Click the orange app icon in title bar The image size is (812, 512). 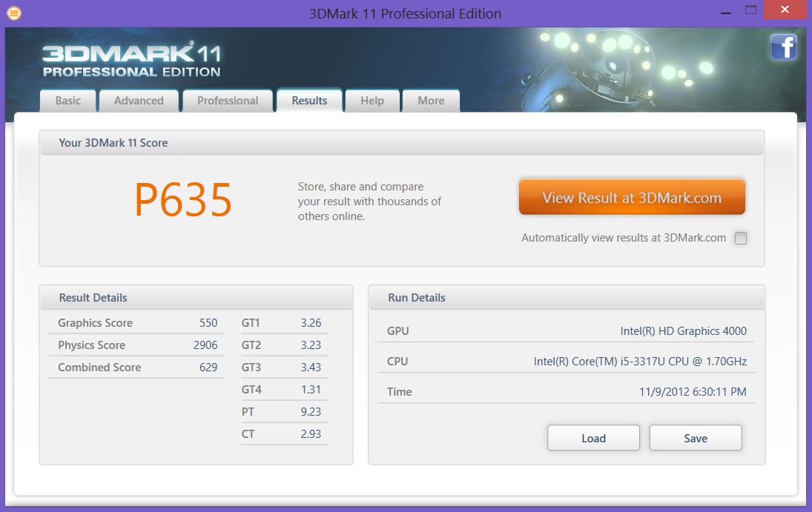click(14, 13)
